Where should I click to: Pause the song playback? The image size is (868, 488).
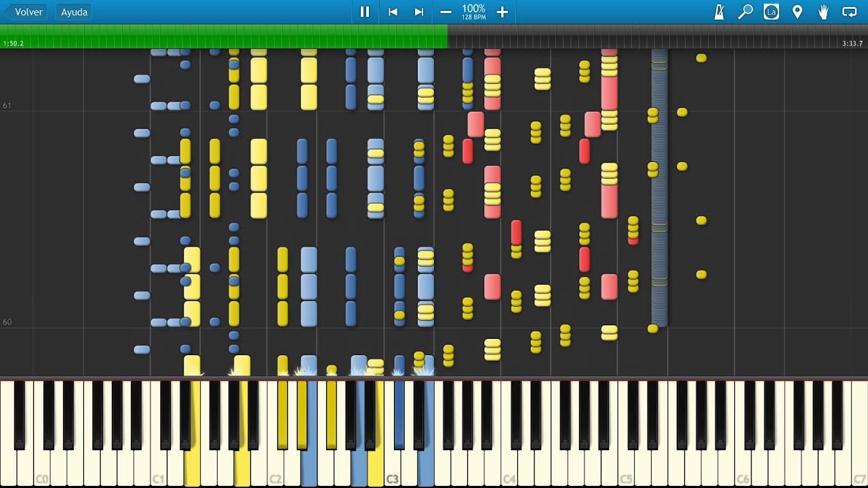click(x=365, y=12)
